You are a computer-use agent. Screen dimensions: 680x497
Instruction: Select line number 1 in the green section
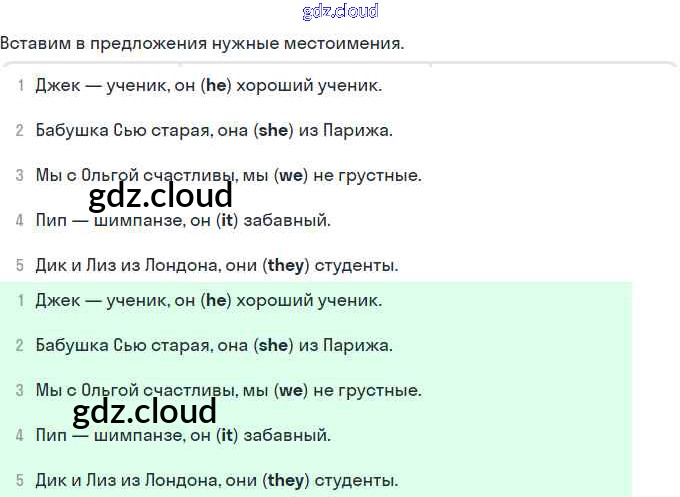point(20,300)
